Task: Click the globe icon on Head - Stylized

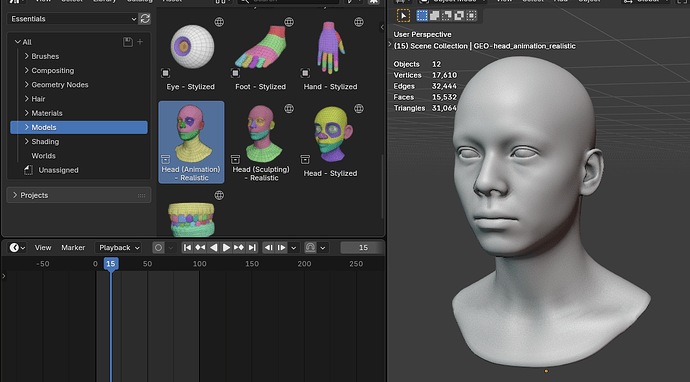Action: pos(359,109)
